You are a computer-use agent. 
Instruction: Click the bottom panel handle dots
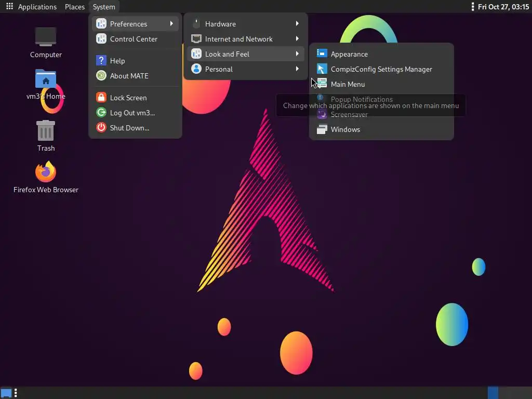tap(16, 393)
